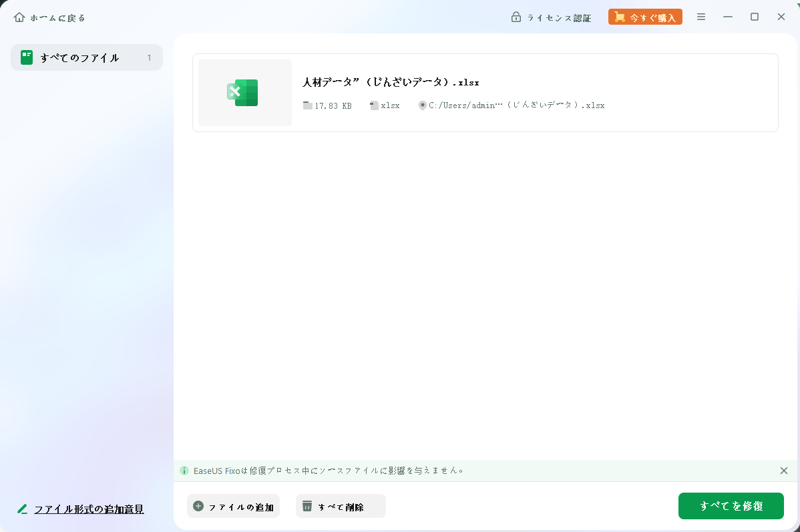Click the green info icon in notice bar

184,471
